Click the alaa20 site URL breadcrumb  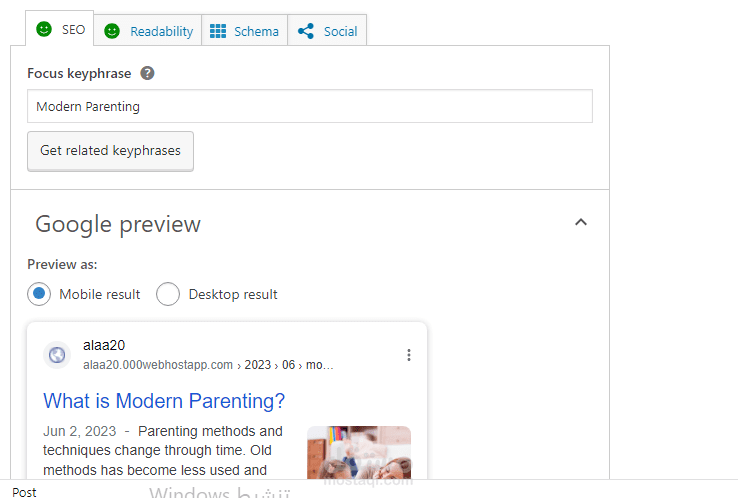tap(208, 365)
